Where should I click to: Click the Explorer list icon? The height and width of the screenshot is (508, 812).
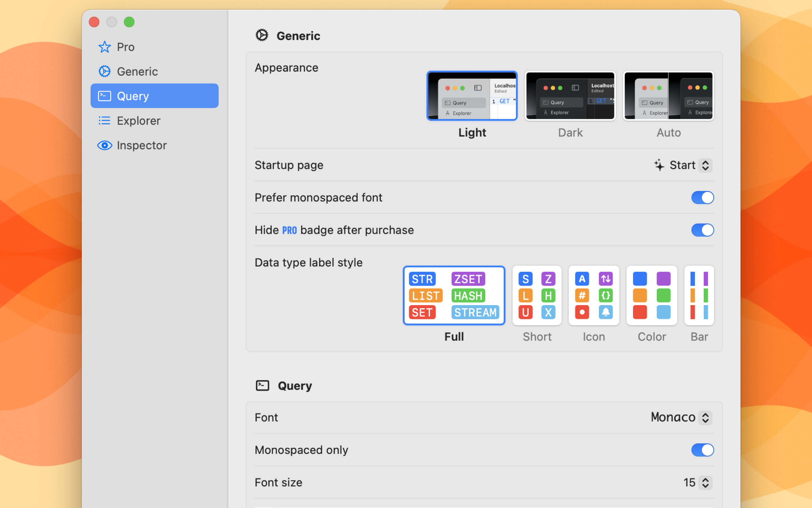click(104, 120)
